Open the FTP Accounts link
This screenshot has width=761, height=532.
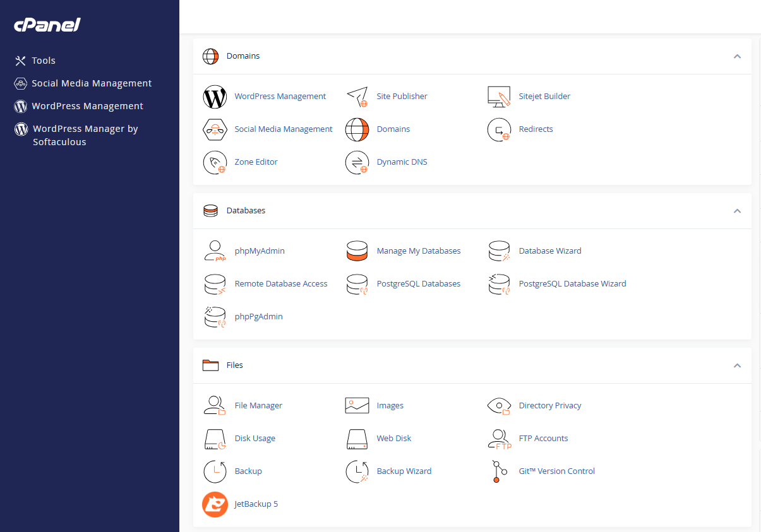(543, 439)
